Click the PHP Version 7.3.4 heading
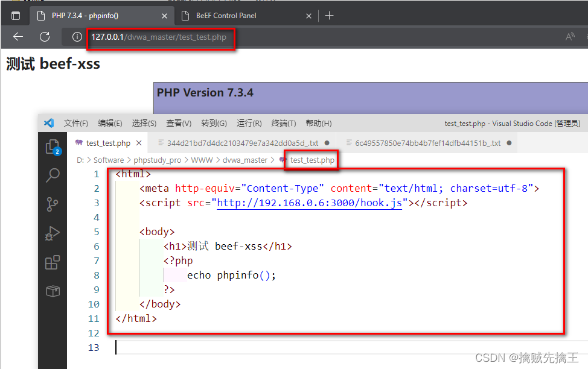Image resolution: width=588 pixels, height=369 pixels. point(205,92)
